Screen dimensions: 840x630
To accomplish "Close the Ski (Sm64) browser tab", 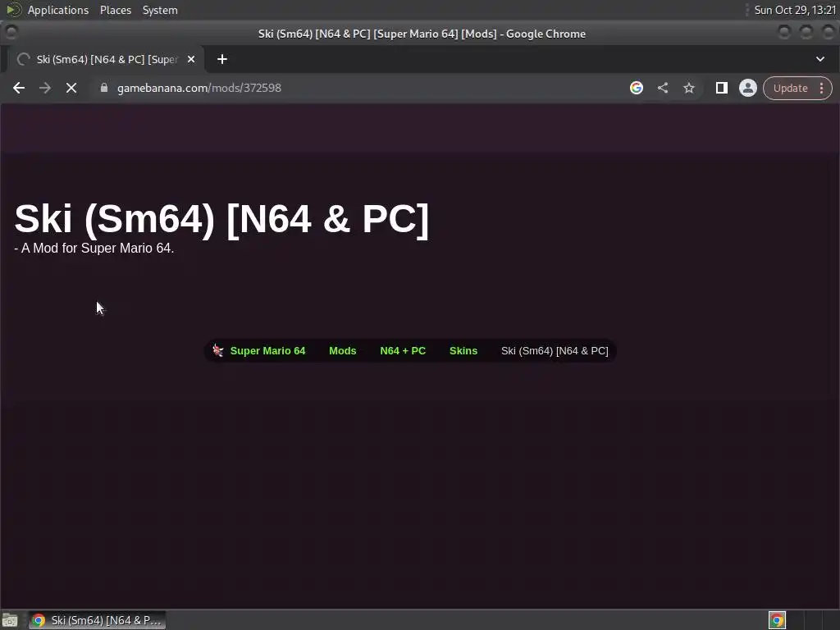I will (x=191, y=59).
